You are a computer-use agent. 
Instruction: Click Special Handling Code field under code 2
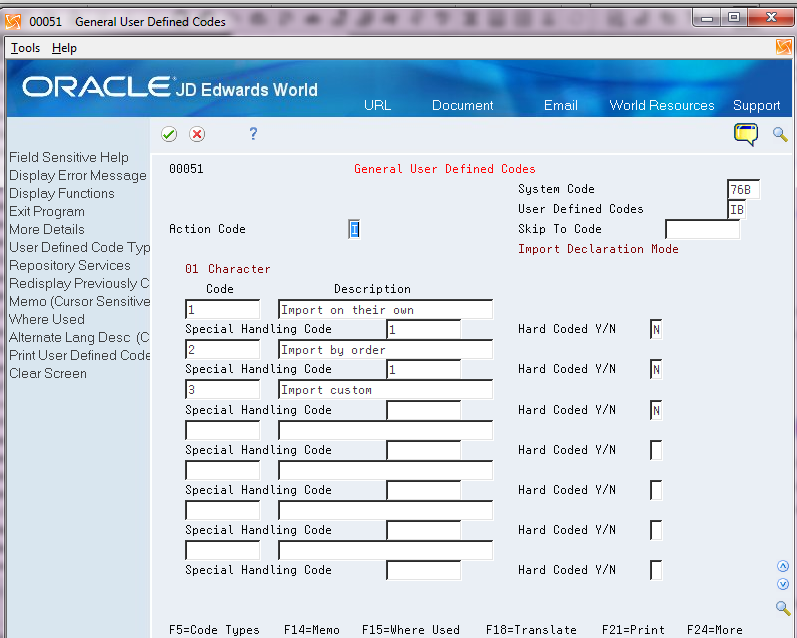[423, 370]
